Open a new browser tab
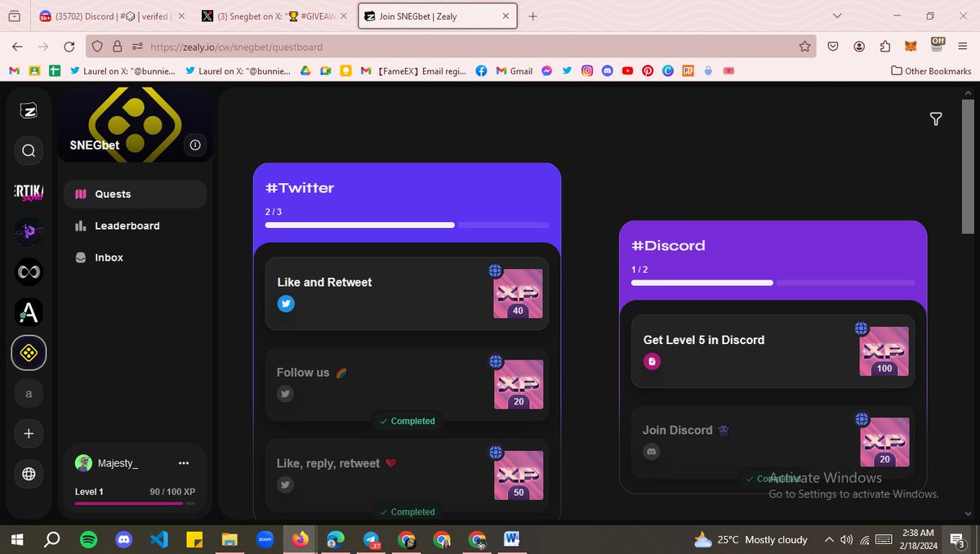The image size is (980, 554). pyautogui.click(x=533, y=16)
